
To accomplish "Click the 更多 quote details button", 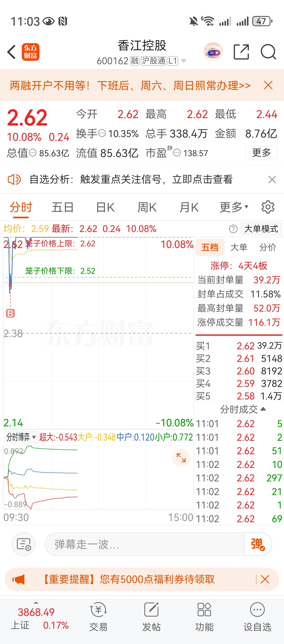I will pyautogui.click(x=261, y=152).
